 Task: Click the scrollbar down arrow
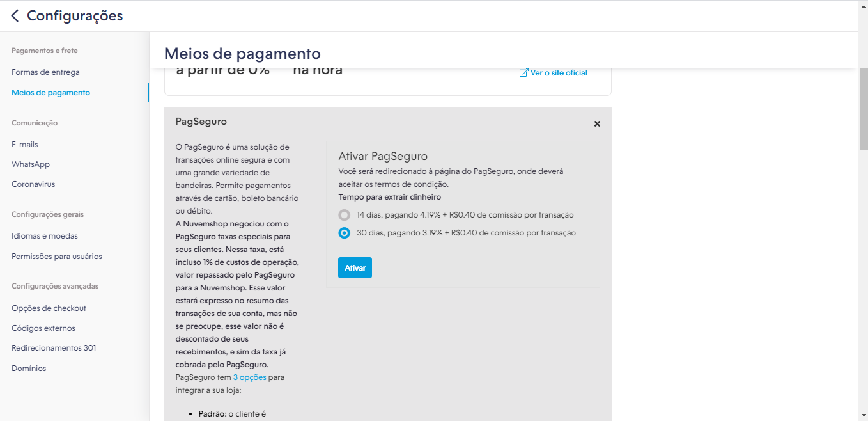[863, 415]
